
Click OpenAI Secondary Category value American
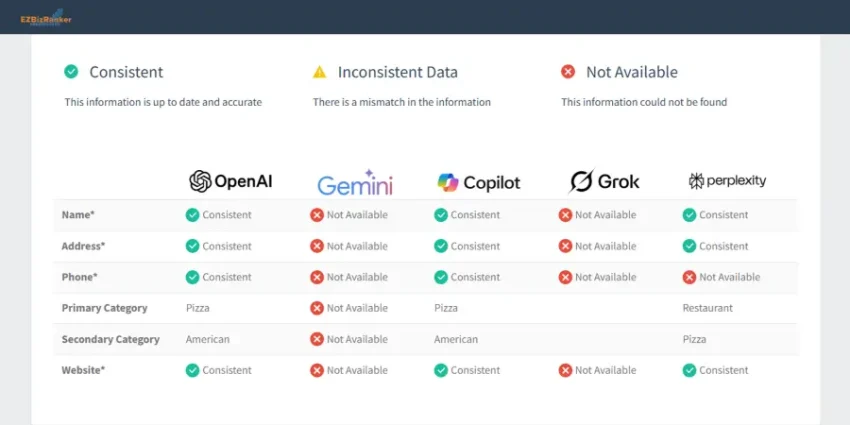click(208, 339)
